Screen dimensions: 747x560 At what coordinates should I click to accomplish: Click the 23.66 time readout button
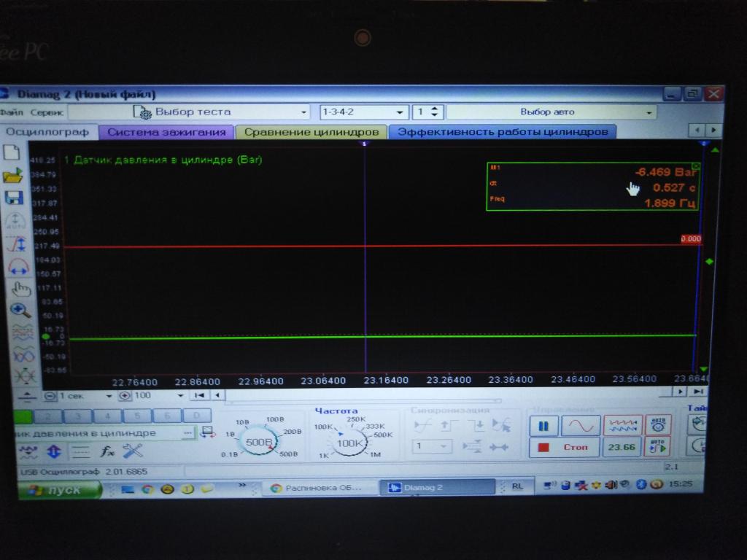[x=622, y=447]
